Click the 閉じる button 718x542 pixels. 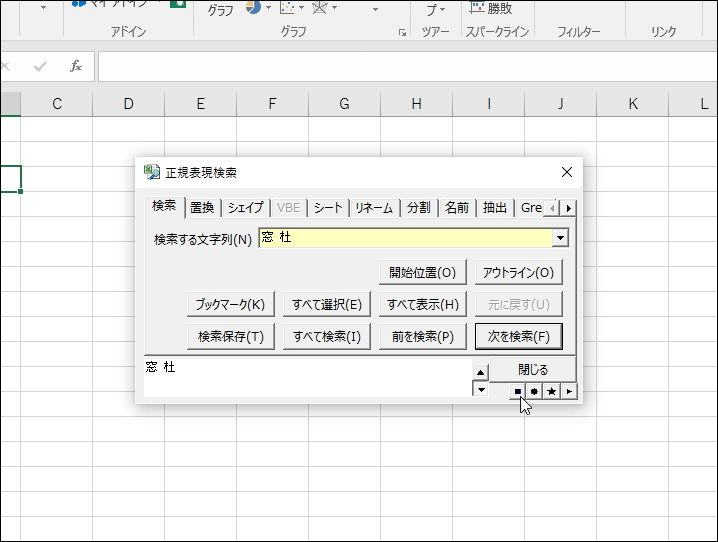pos(533,369)
